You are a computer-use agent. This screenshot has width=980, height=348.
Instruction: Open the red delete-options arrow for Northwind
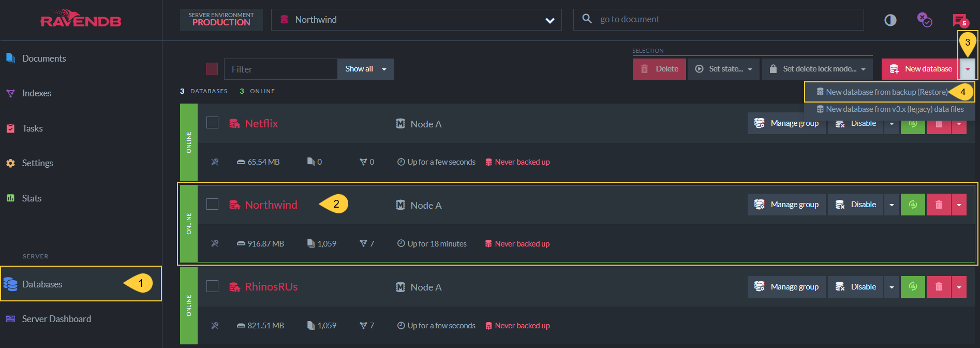pyautogui.click(x=959, y=205)
